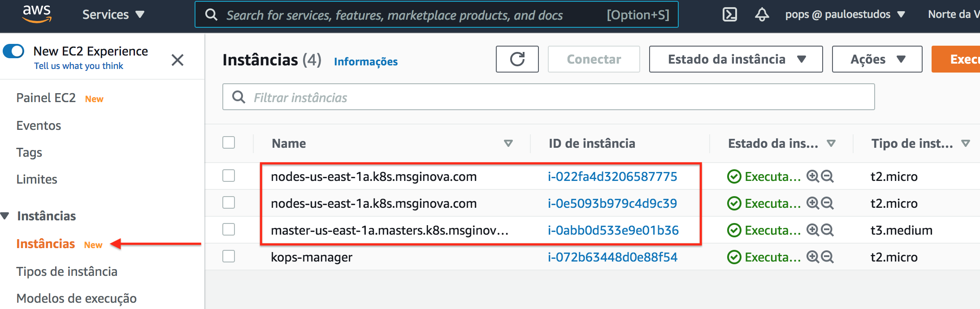Image resolution: width=980 pixels, height=309 pixels.
Task: Click the magnifier icon in Filtrar instâncias
Action: (x=238, y=97)
